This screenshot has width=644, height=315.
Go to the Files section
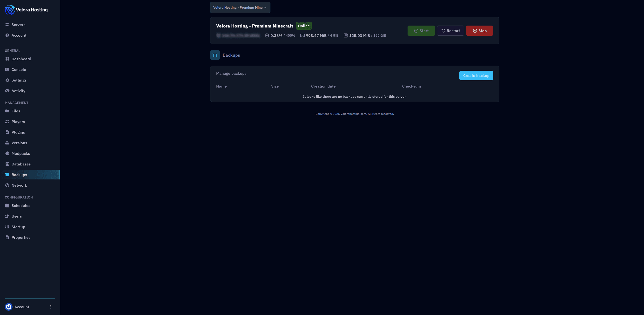(16, 111)
